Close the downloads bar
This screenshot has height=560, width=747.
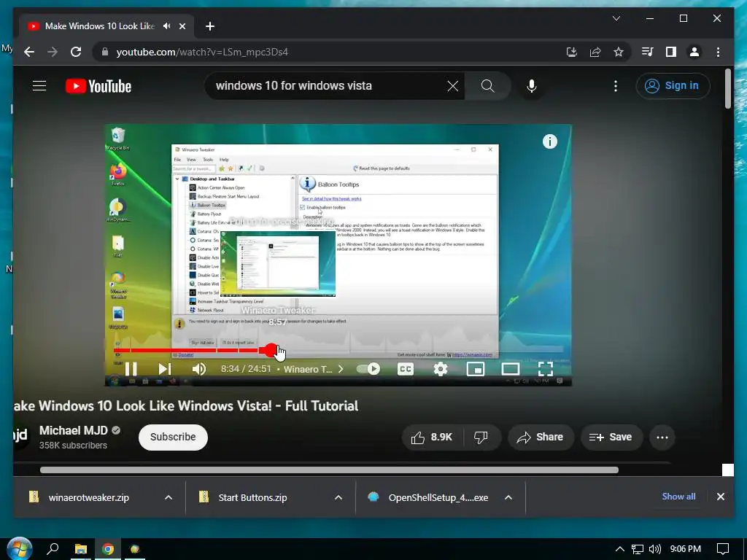720,497
